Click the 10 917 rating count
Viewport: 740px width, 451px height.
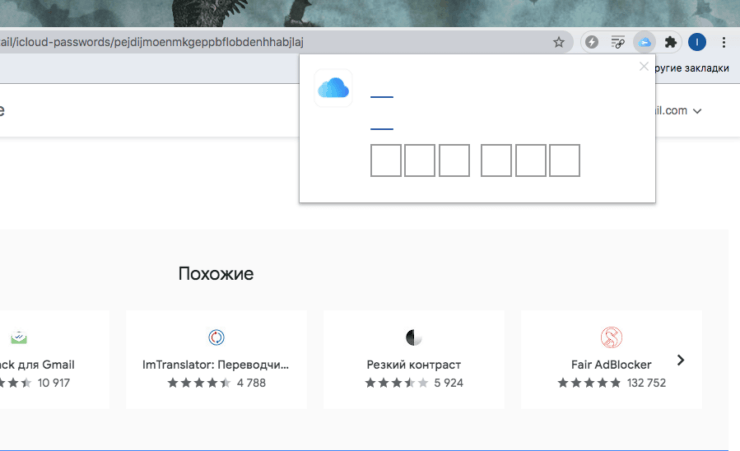pos(54,383)
